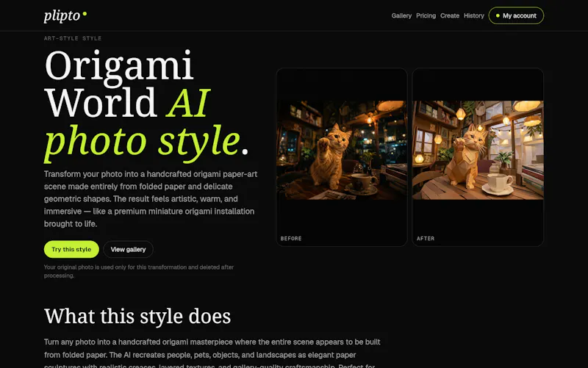Click the 'Origami World' heading text

118,84
